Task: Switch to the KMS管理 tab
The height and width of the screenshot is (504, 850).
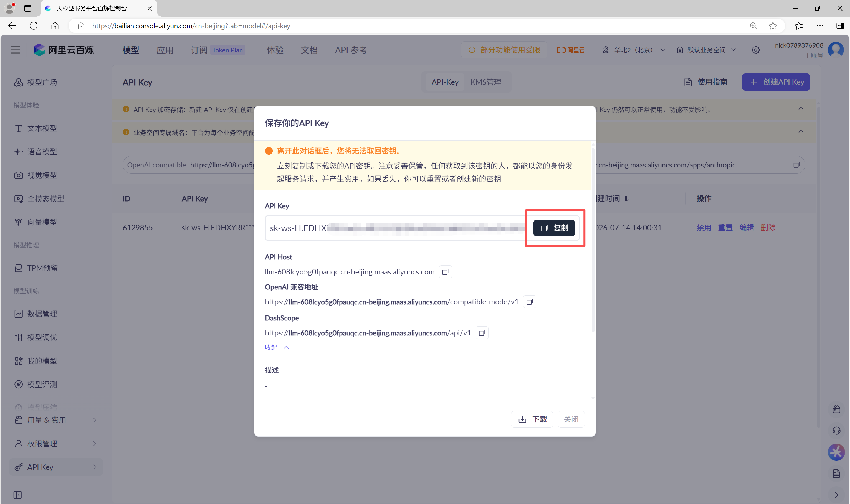Action: [486, 82]
